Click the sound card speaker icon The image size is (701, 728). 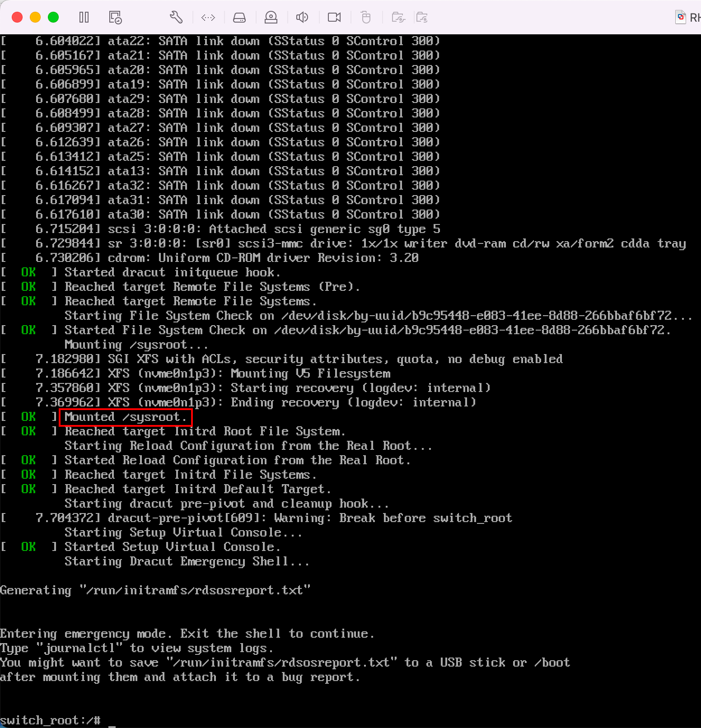pyautogui.click(x=302, y=18)
